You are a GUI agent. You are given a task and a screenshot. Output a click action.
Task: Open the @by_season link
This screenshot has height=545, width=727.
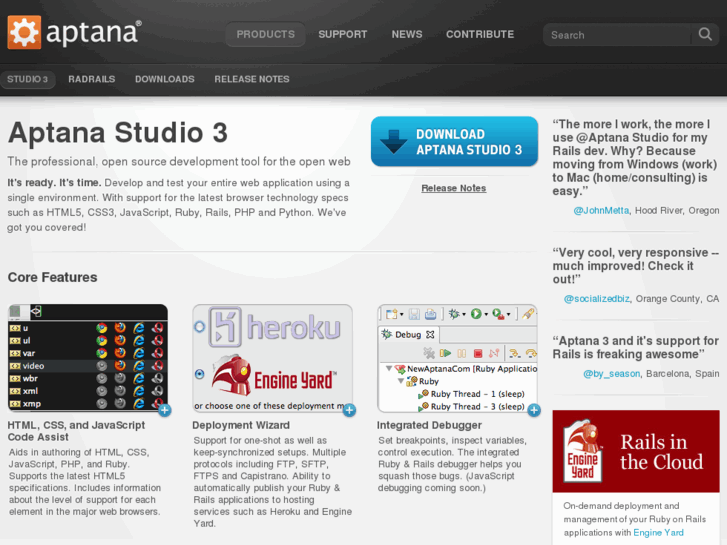[612, 374]
